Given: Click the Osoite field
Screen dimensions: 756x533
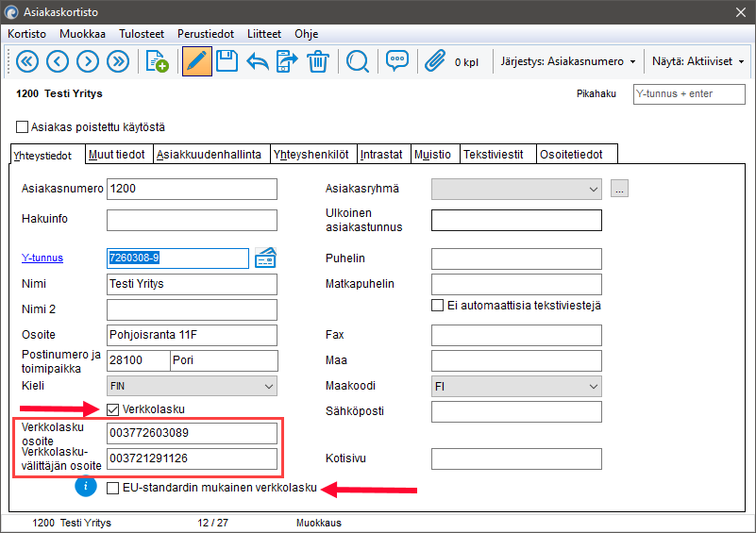Looking at the screenshot, I should [192, 335].
